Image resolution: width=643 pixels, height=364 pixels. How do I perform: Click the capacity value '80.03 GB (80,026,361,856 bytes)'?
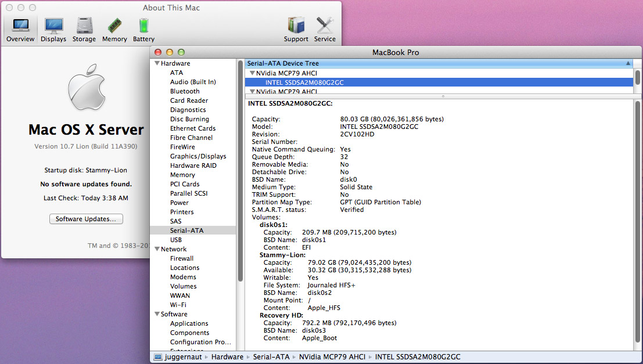pyautogui.click(x=392, y=119)
